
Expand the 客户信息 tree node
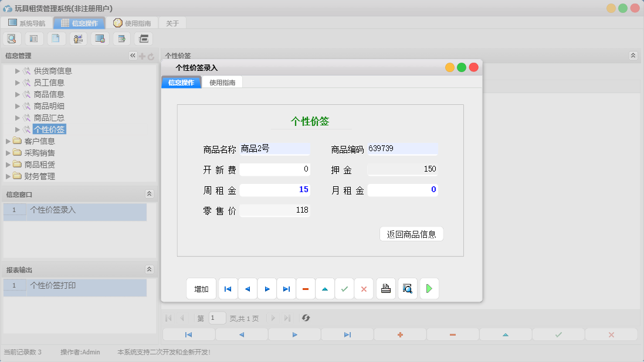click(x=8, y=141)
